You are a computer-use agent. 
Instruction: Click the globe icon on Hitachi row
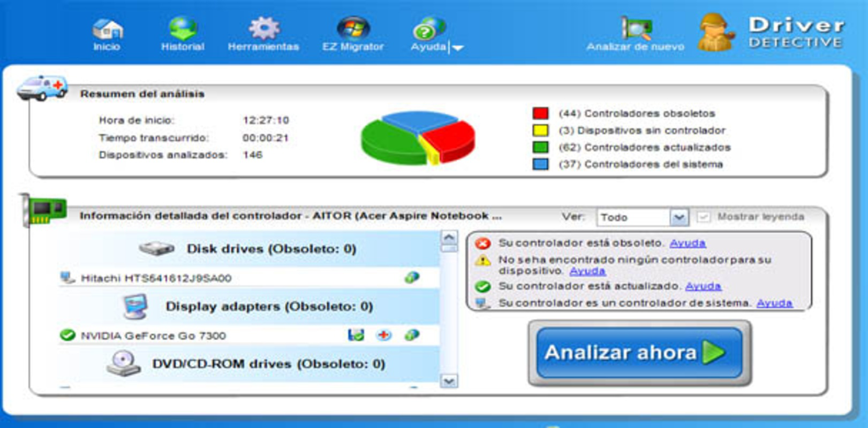coord(411,277)
